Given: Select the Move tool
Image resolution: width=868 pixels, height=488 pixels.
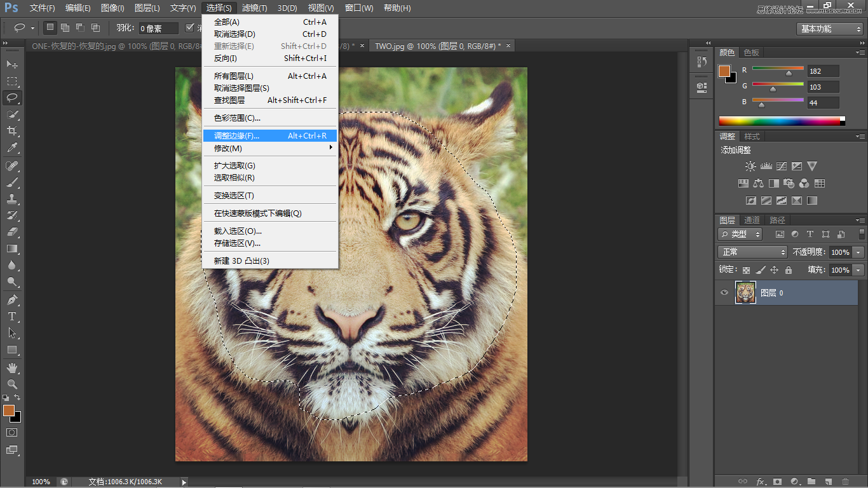Looking at the screenshot, I should [12, 65].
